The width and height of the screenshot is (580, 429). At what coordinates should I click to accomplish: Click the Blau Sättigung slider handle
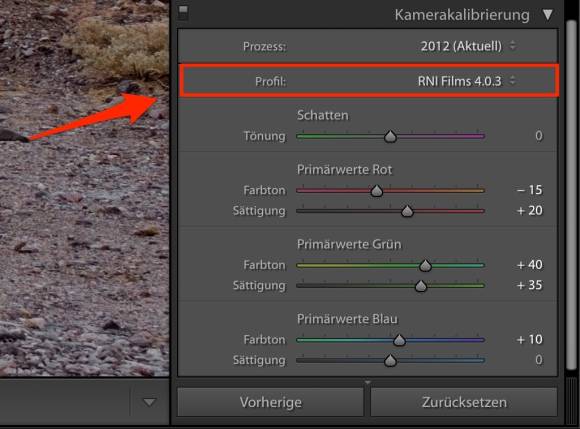(390, 361)
